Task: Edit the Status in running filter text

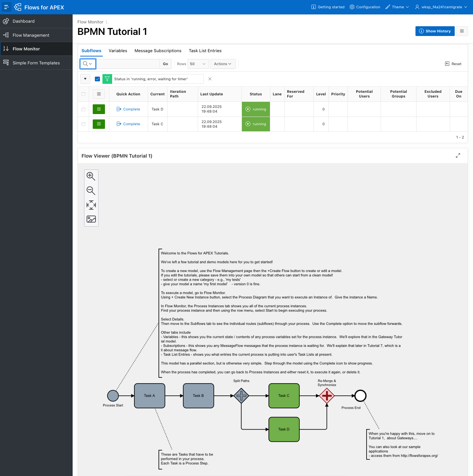Action: [151, 79]
